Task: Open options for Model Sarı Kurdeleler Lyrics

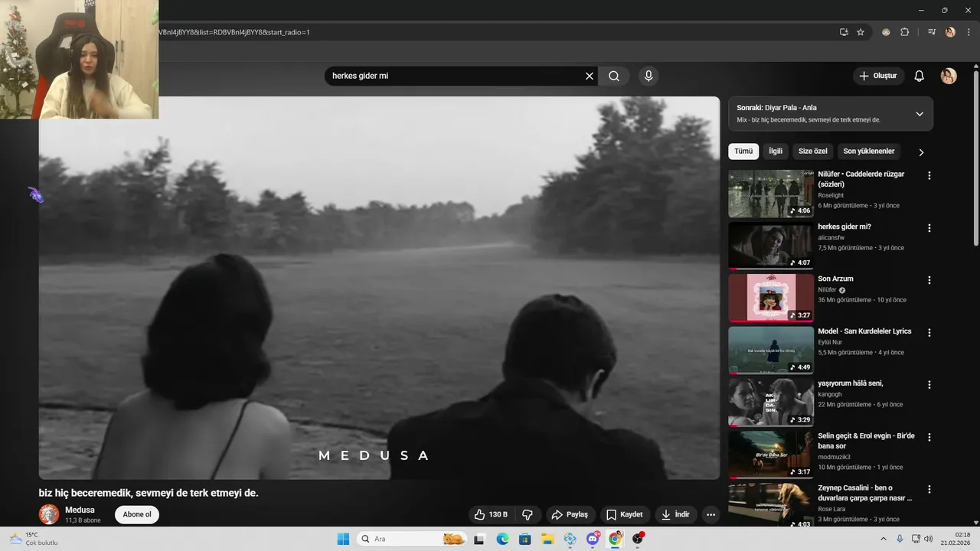Action: pos(929,333)
